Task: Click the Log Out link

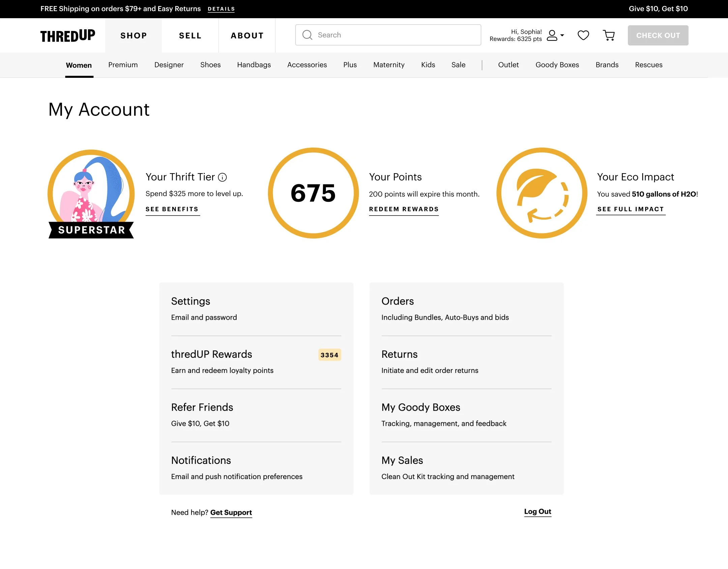Action: (538, 511)
